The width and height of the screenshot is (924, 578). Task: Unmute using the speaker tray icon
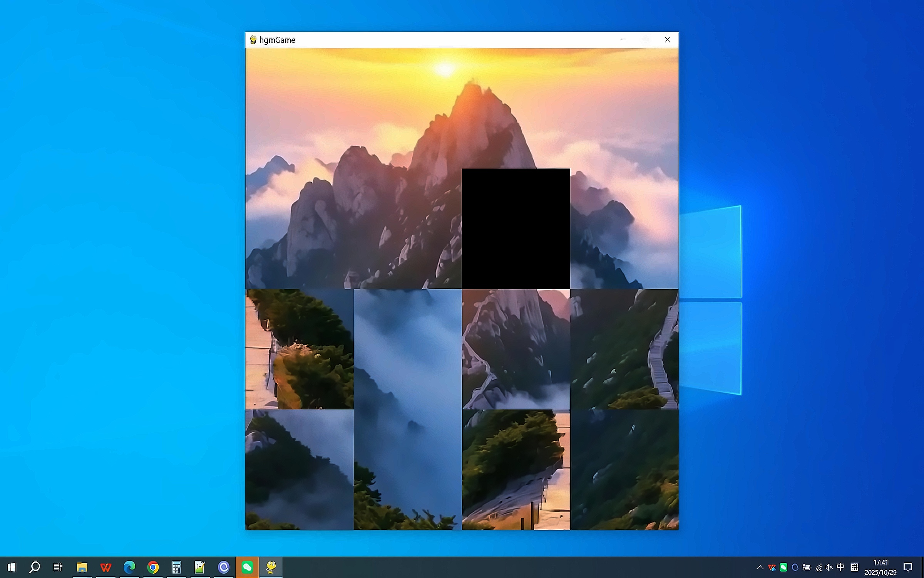pyautogui.click(x=829, y=567)
